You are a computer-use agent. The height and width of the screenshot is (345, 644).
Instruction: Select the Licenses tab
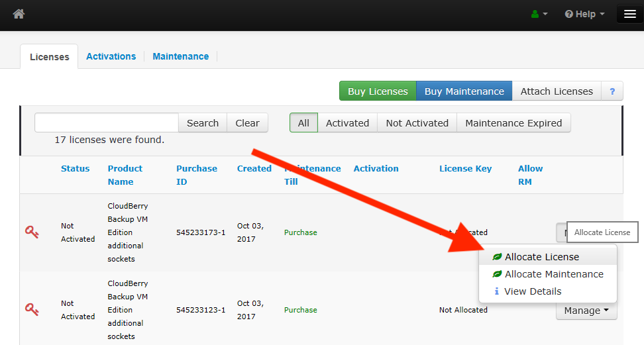point(49,57)
